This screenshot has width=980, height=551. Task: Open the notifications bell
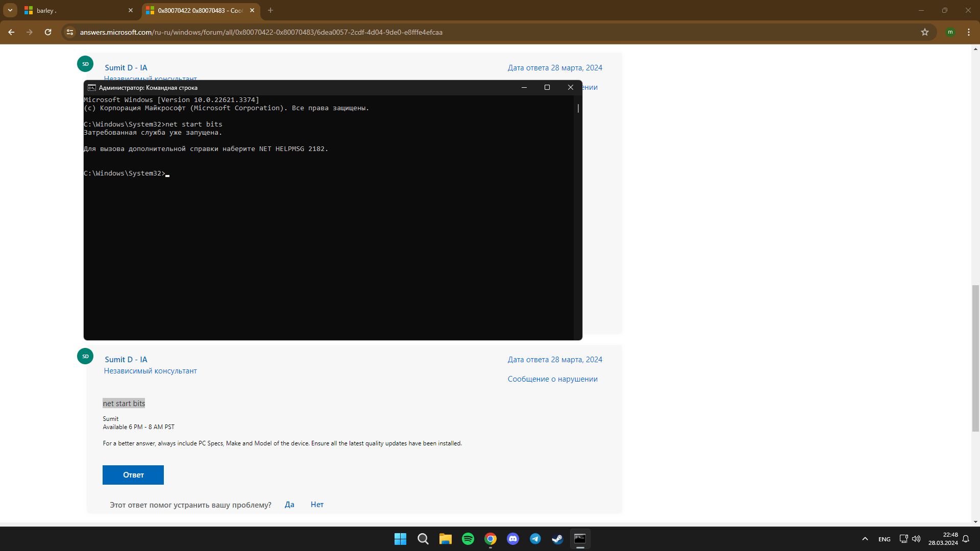point(966,539)
